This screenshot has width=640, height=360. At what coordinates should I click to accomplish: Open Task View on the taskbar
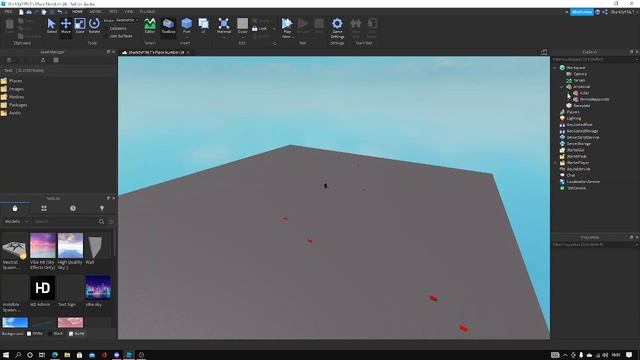pos(42,355)
